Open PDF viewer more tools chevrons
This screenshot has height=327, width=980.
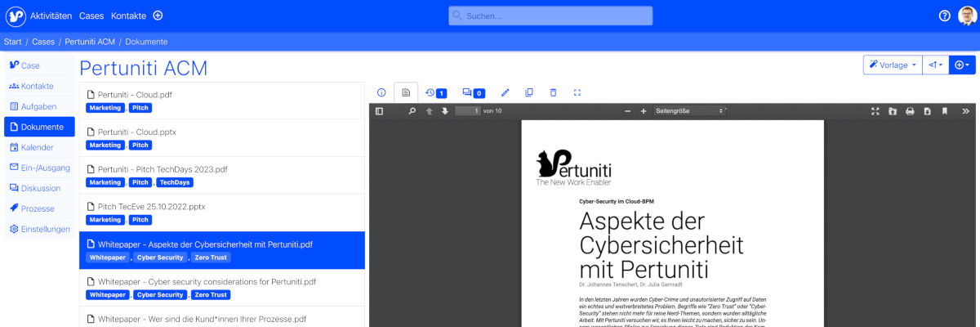(x=965, y=111)
